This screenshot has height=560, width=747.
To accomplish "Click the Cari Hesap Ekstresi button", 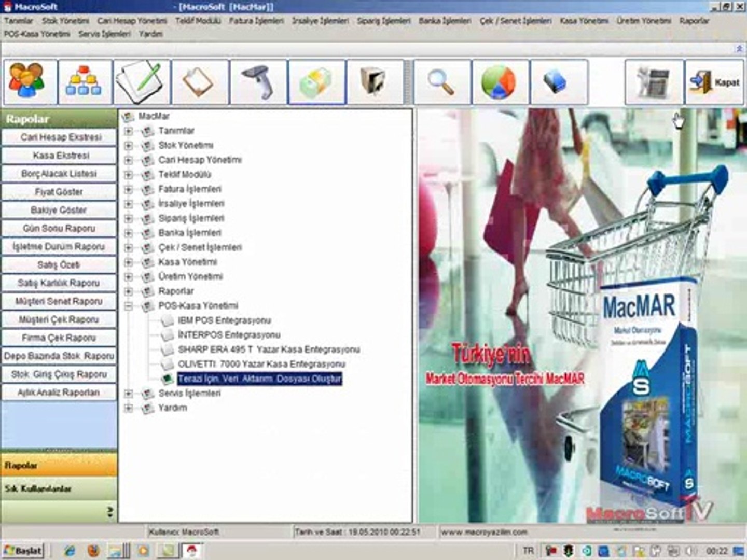I will point(59,137).
